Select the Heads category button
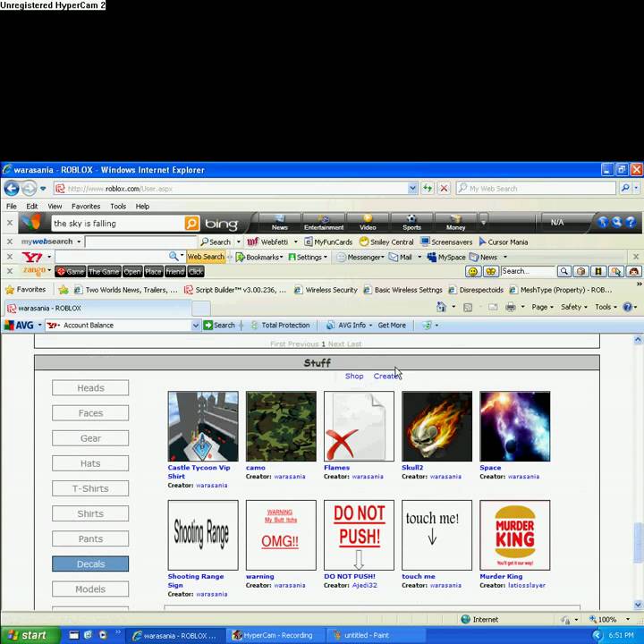 [90, 387]
